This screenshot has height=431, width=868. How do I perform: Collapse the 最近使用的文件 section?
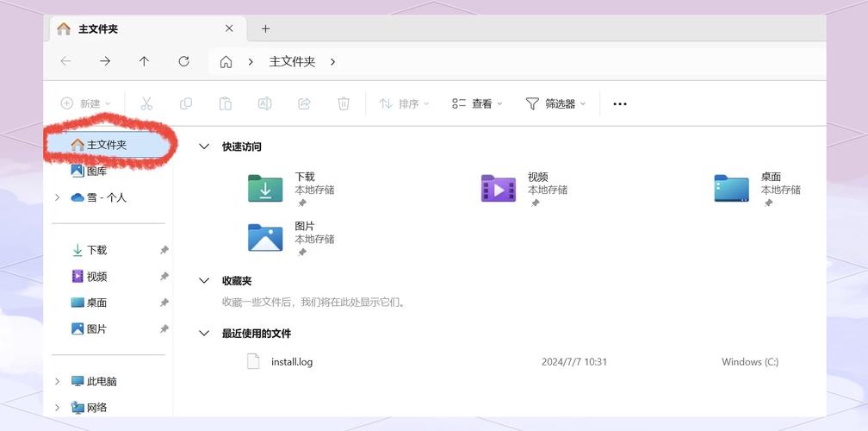204,334
